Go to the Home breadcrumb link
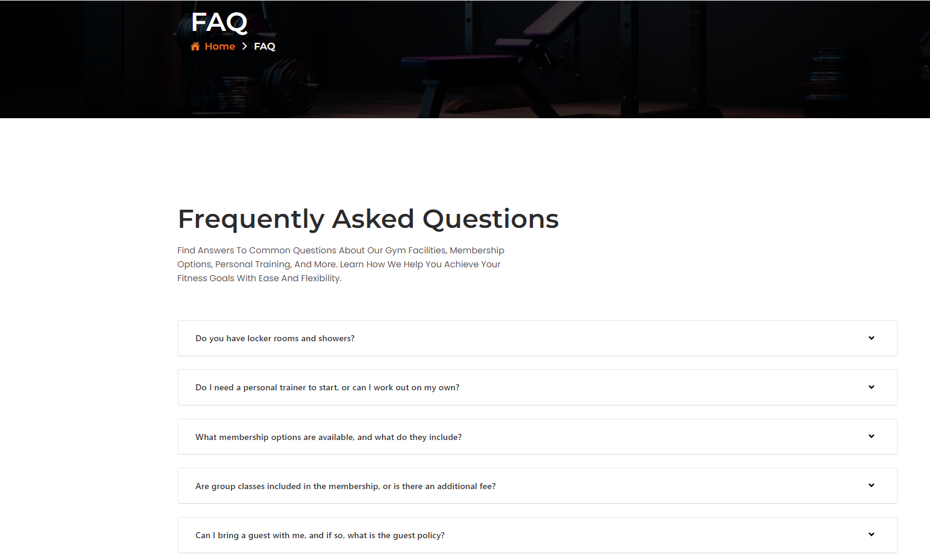Viewport: 930px width, 560px height. pos(219,47)
